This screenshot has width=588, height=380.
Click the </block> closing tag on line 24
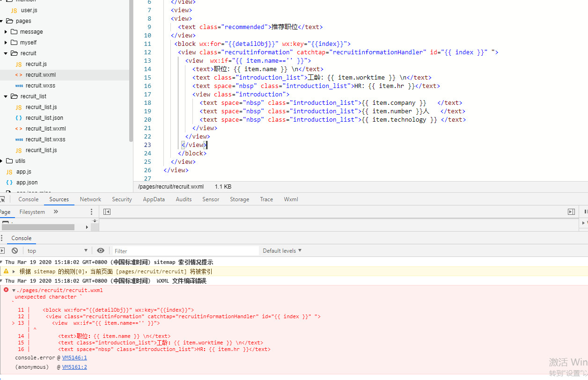[x=192, y=153]
